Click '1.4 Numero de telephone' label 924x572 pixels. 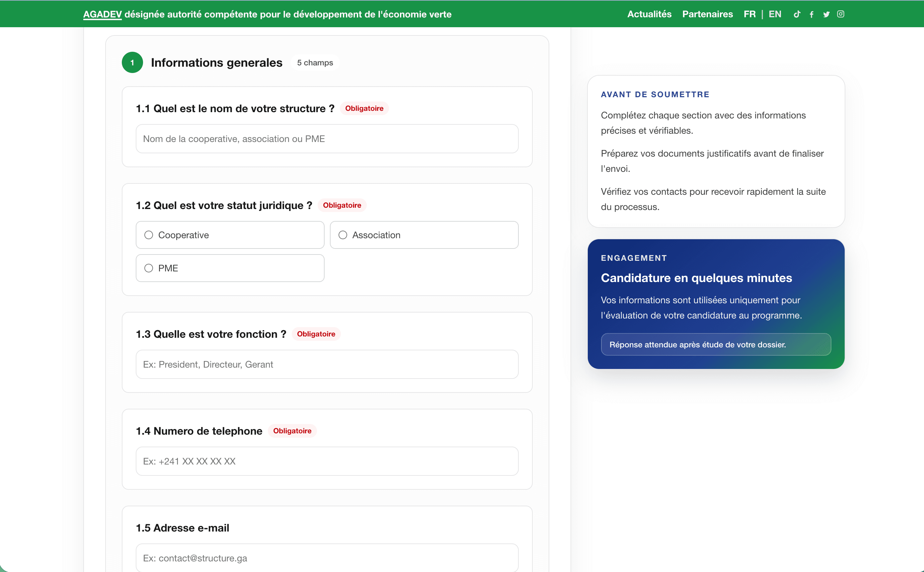[199, 431]
